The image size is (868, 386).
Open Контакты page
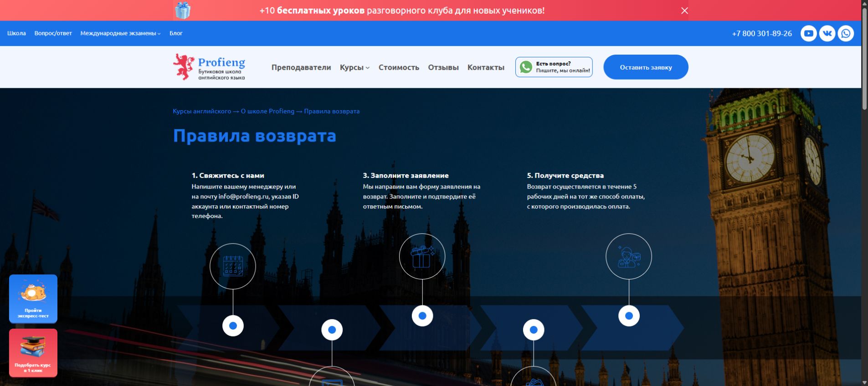point(486,67)
